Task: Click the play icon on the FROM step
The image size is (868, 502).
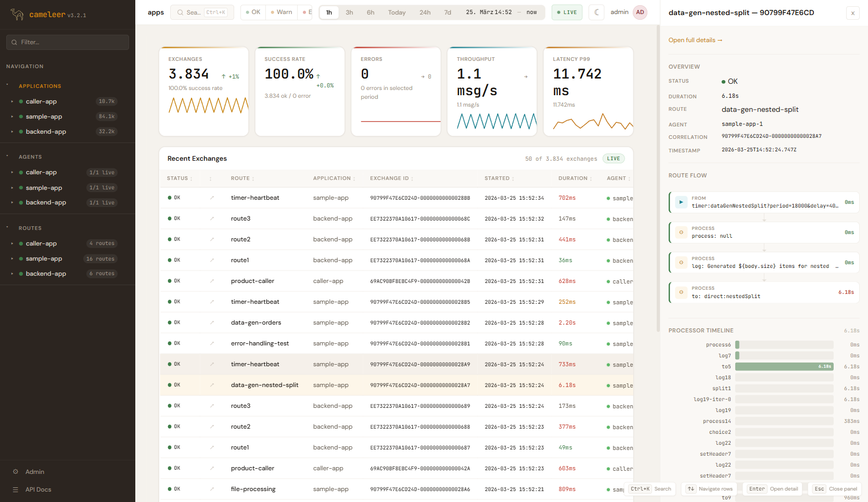Action: pos(681,202)
